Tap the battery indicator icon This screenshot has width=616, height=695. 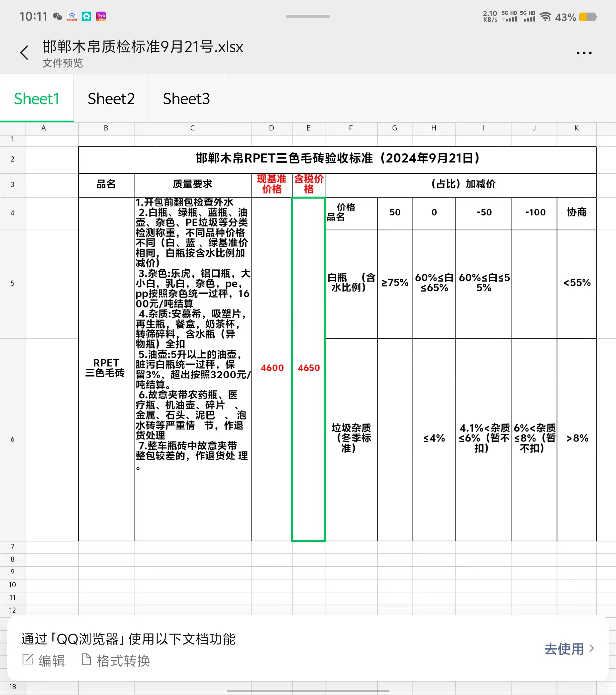588,17
